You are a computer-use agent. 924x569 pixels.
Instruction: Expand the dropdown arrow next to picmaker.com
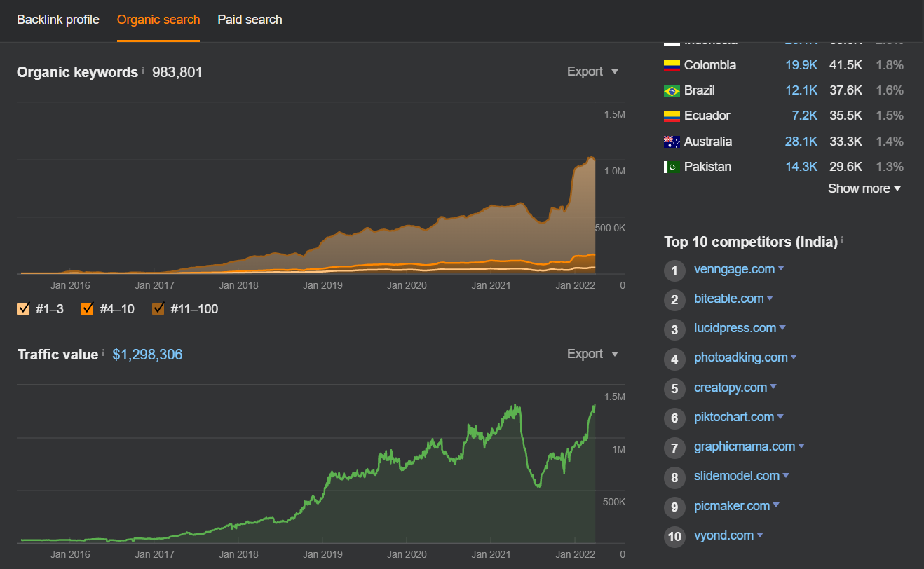(x=776, y=506)
